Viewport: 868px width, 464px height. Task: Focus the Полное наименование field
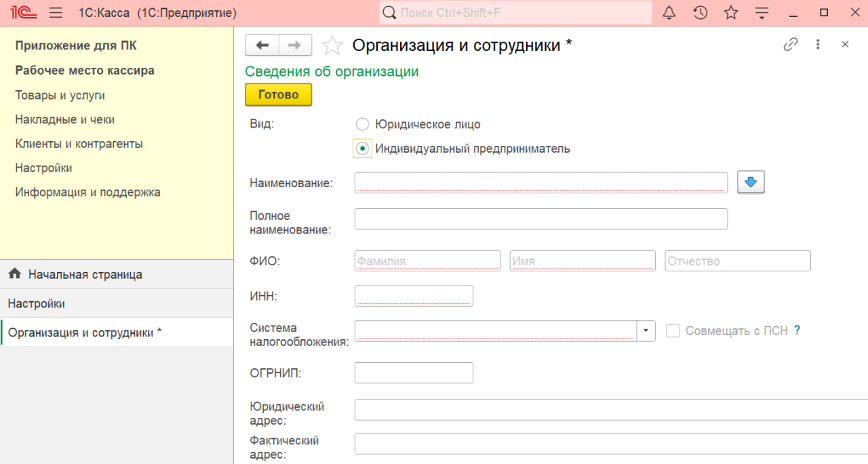coord(541,218)
